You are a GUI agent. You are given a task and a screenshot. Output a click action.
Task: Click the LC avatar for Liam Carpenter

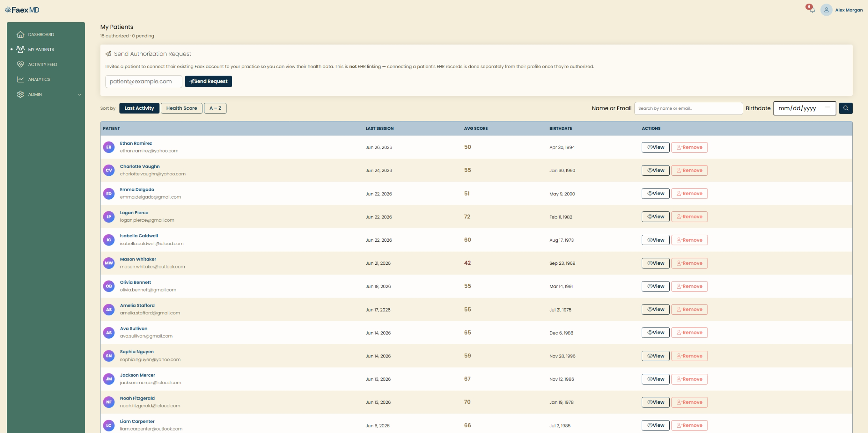click(109, 425)
